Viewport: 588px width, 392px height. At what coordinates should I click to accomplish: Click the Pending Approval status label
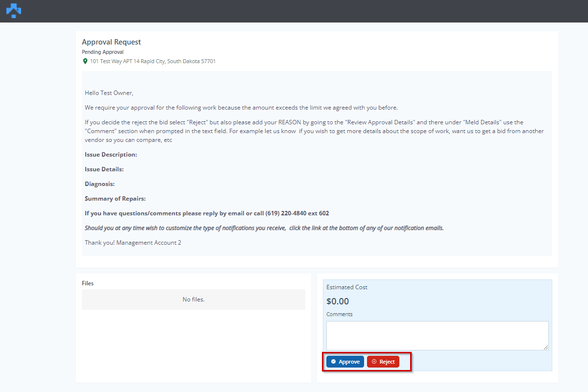point(102,52)
